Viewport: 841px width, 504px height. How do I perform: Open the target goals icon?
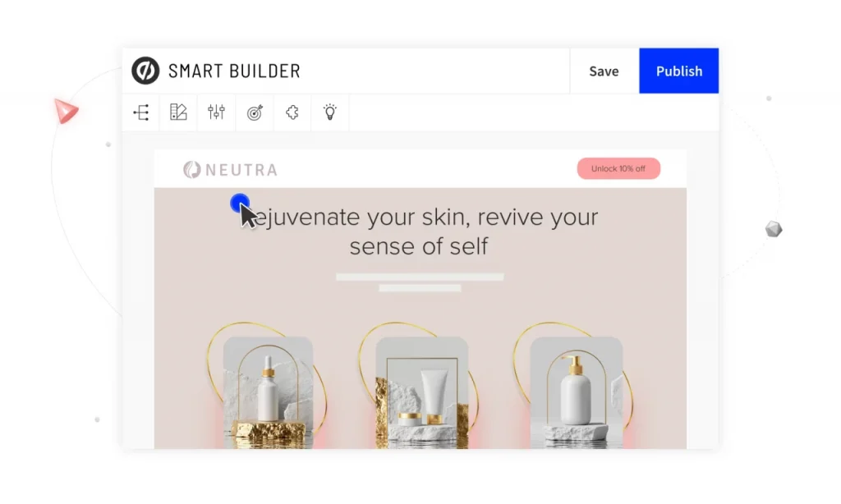pyautogui.click(x=255, y=112)
